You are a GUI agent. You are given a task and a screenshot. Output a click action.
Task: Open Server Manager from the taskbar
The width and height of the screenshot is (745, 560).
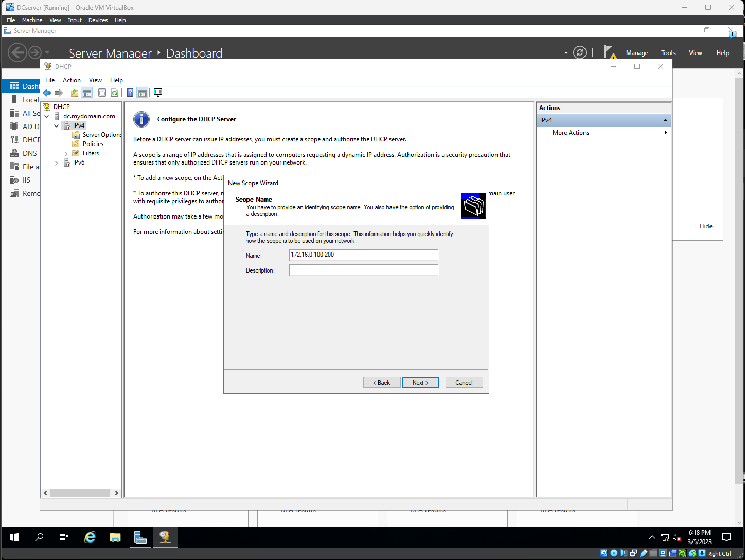(x=140, y=537)
